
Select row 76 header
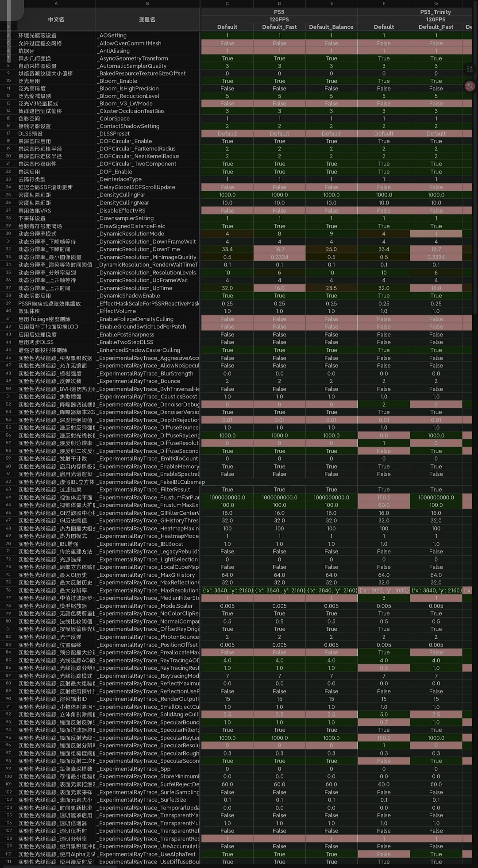(x=8, y=590)
